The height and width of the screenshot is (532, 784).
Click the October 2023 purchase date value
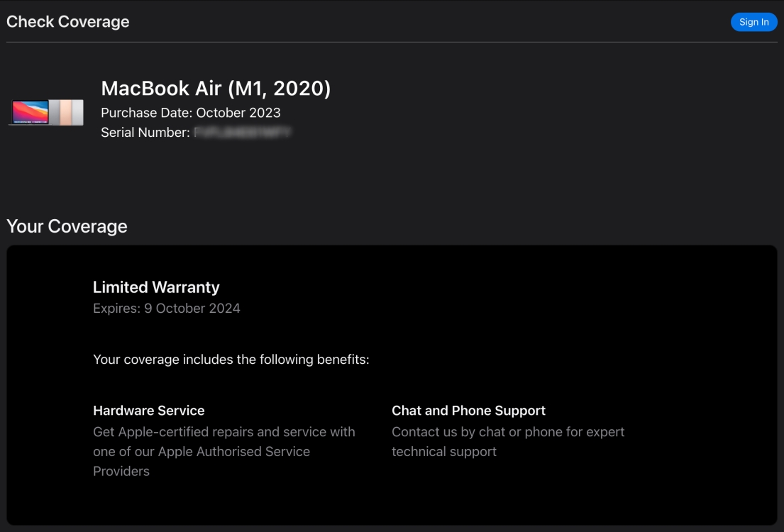238,113
